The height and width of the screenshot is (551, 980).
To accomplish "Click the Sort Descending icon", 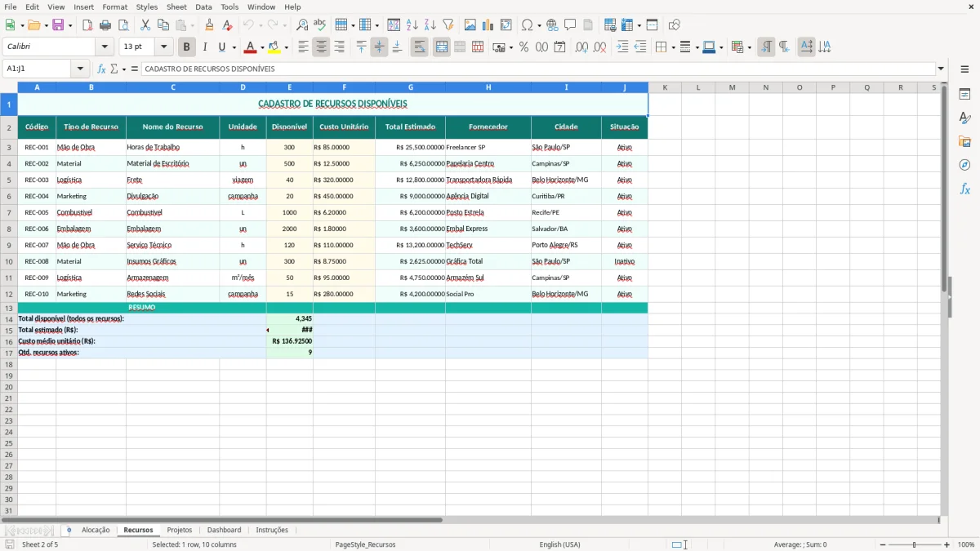I will coord(430,25).
